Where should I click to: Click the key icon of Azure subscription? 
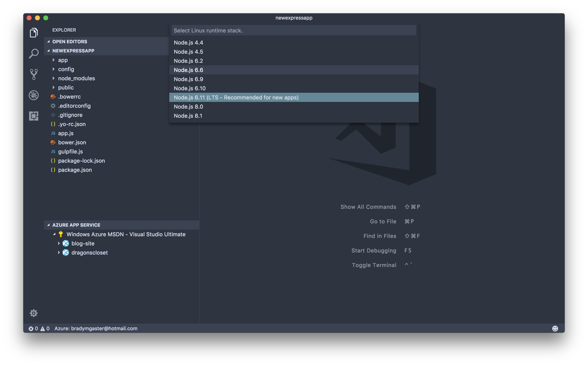click(61, 234)
